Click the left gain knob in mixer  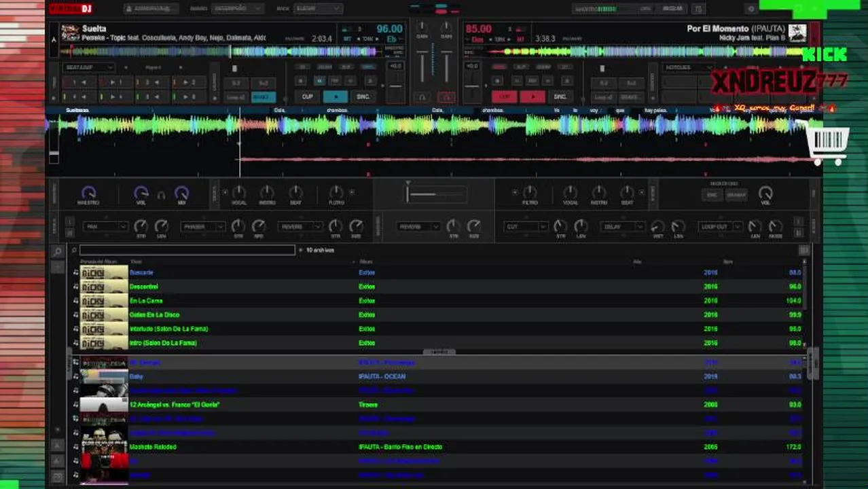click(422, 29)
